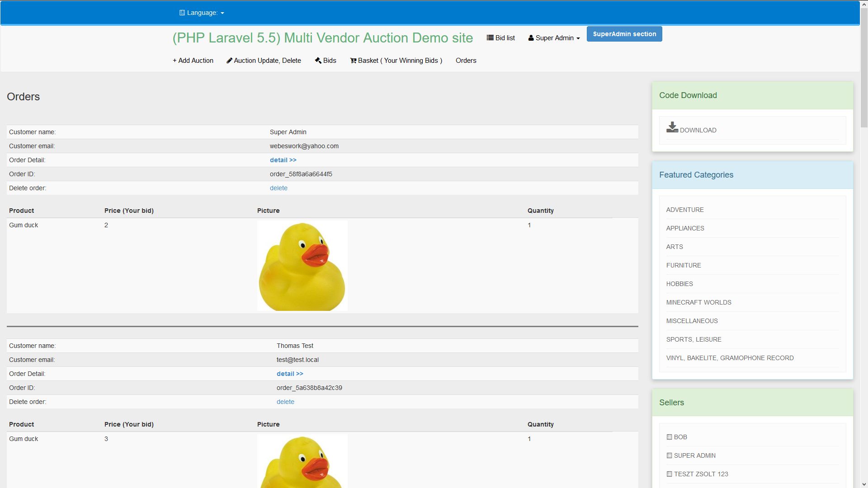The image size is (868, 488).
Task: Click the Bid list icon
Action: [x=490, y=38]
